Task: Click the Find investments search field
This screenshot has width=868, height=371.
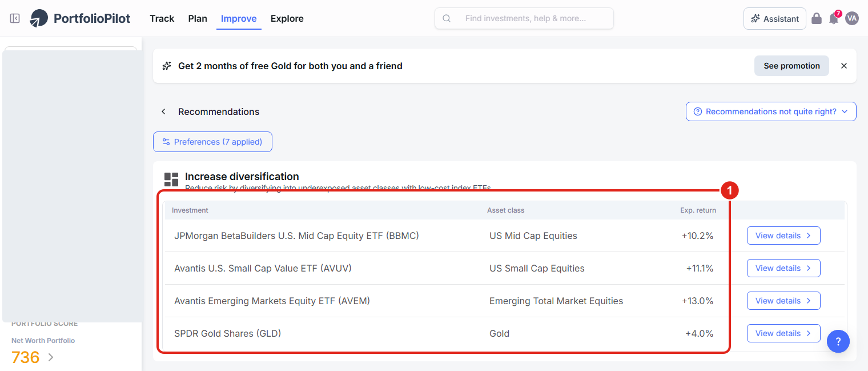Action: (x=524, y=18)
